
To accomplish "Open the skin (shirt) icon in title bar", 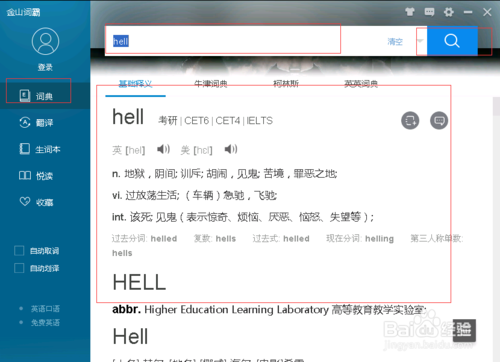I will pyautogui.click(x=410, y=12).
